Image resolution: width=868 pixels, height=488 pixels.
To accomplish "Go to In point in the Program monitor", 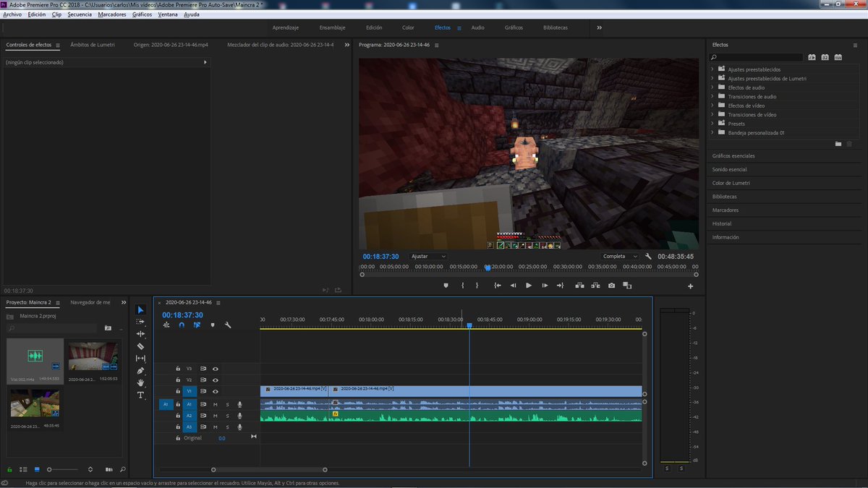I will pos(498,286).
